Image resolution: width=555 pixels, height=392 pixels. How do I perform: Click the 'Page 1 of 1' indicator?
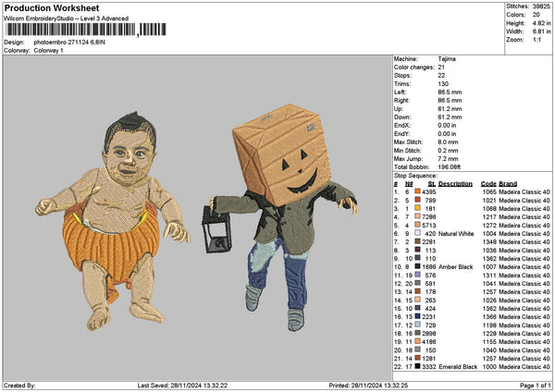pyautogui.click(x=536, y=386)
